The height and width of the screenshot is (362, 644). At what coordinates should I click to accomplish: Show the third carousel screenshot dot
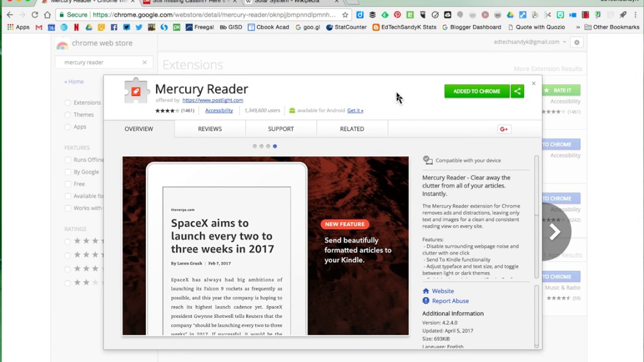coord(268,146)
